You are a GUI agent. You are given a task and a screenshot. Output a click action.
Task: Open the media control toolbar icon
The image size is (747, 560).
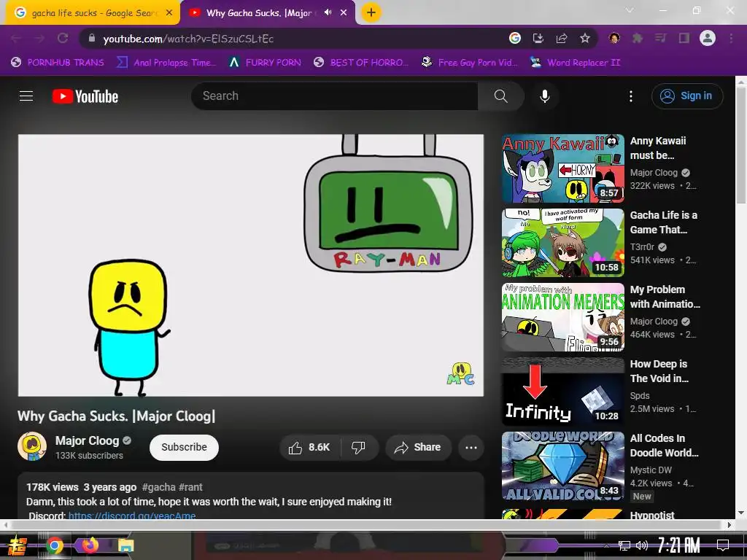(x=660, y=38)
